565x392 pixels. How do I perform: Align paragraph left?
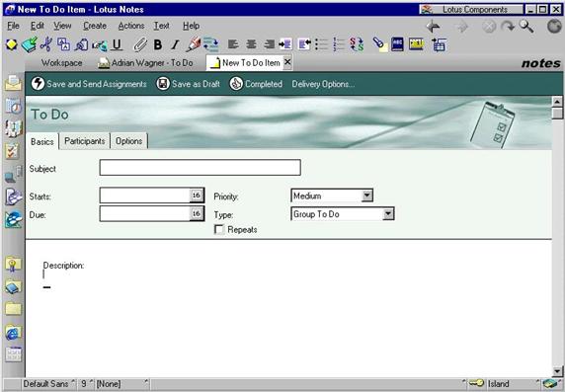click(x=233, y=44)
